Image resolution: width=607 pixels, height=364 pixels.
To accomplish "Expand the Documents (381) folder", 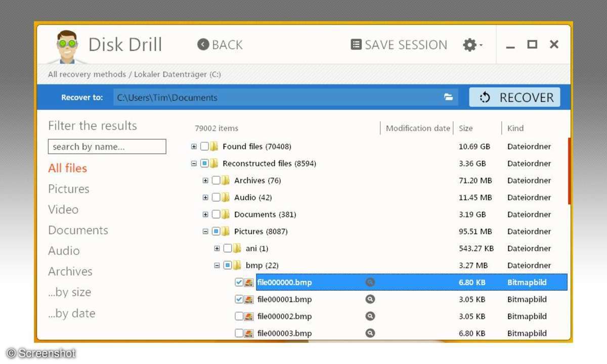I will click(x=205, y=214).
